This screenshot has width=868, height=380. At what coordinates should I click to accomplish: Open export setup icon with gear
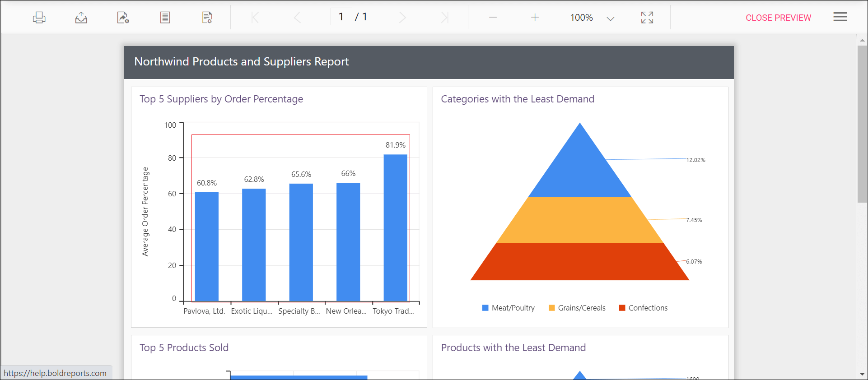(123, 18)
